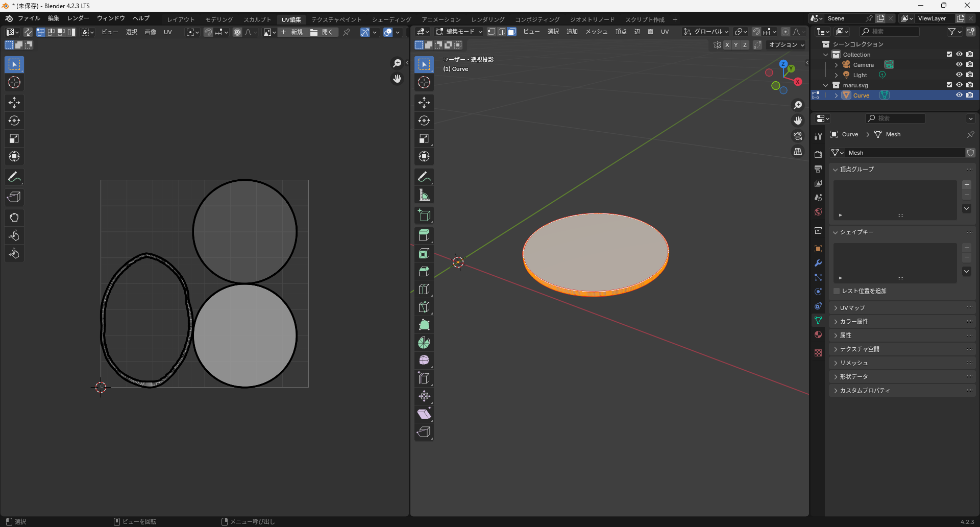Toggle camera view in 3D viewport
Viewport: 980px width, 527px height.
[798, 136]
